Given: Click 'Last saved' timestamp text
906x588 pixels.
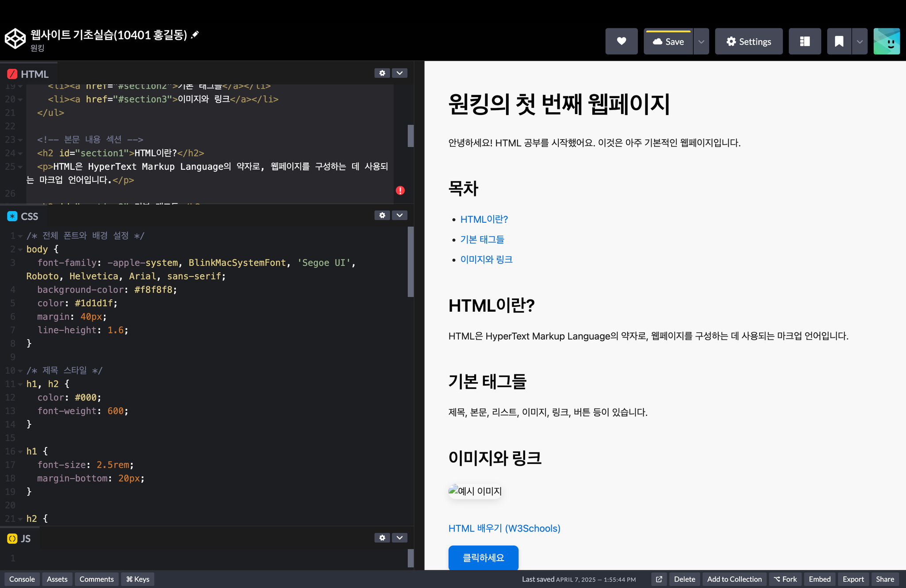Looking at the screenshot, I should pyautogui.click(x=579, y=579).
